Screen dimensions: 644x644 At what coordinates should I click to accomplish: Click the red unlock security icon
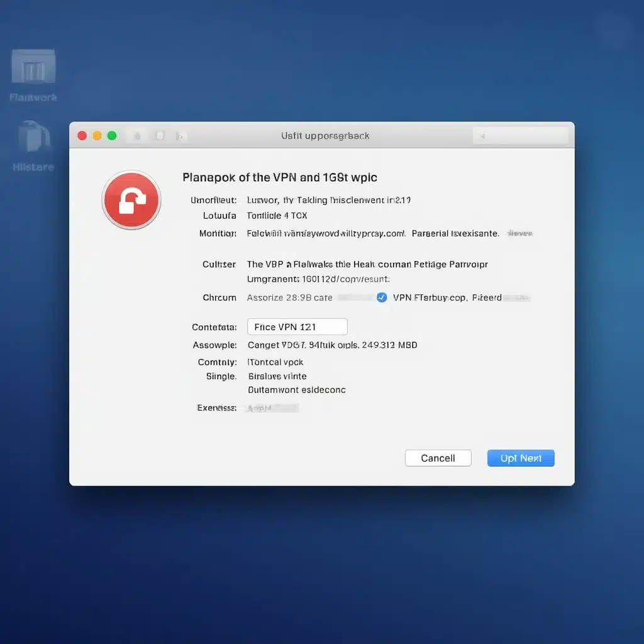click(x=131, y=199)
